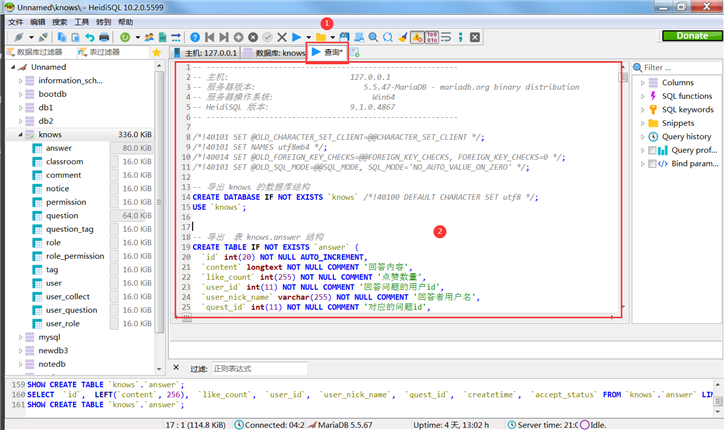
Task: Click the disconnect session icon
Action: (x=43, y=37)
